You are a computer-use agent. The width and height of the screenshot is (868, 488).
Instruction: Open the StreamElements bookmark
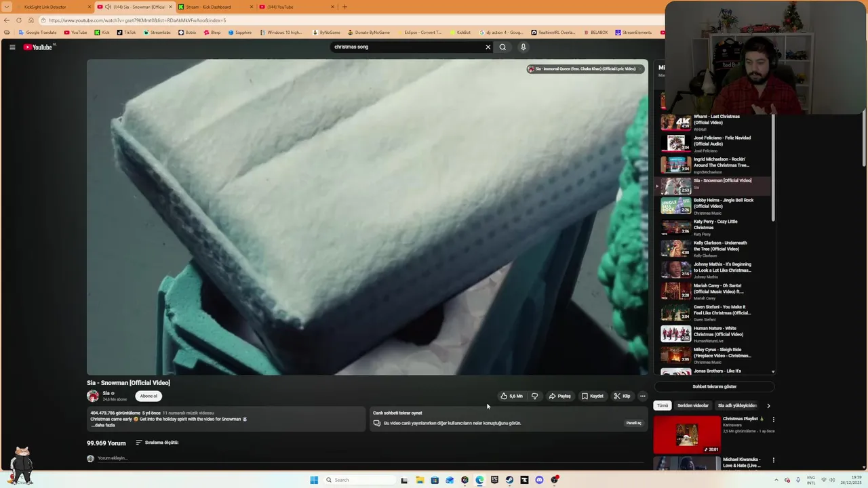633,33
